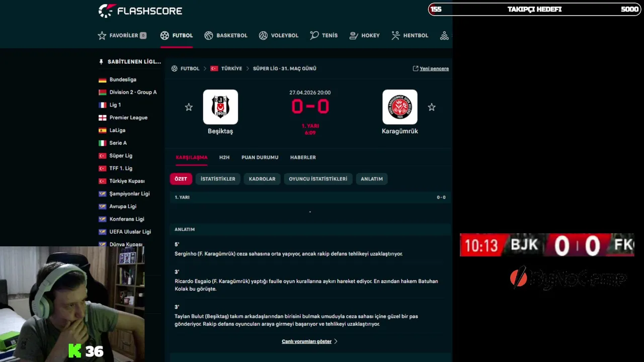
Task: Switch to the H2H tab
Action: 224,157
